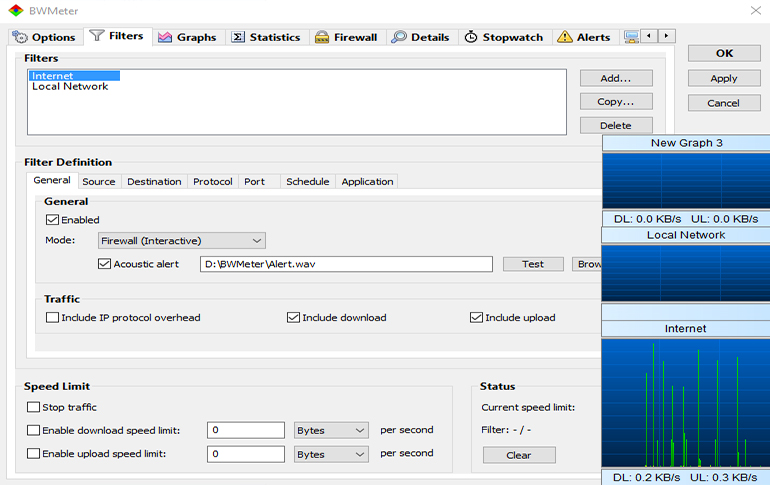This screenshot has height=485, width=770.
Task: Uncheck the Enabled checkbox
Action: [x=52, y=220]
